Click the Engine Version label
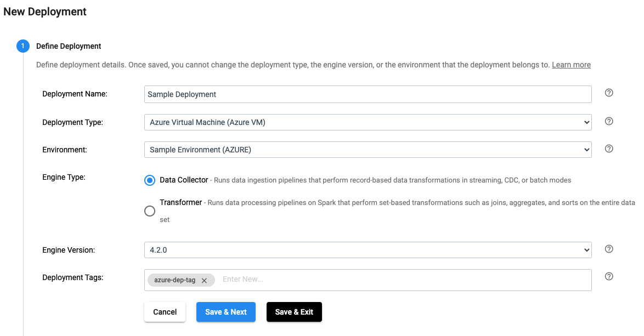The image size is (644, 336). (69, 250)
